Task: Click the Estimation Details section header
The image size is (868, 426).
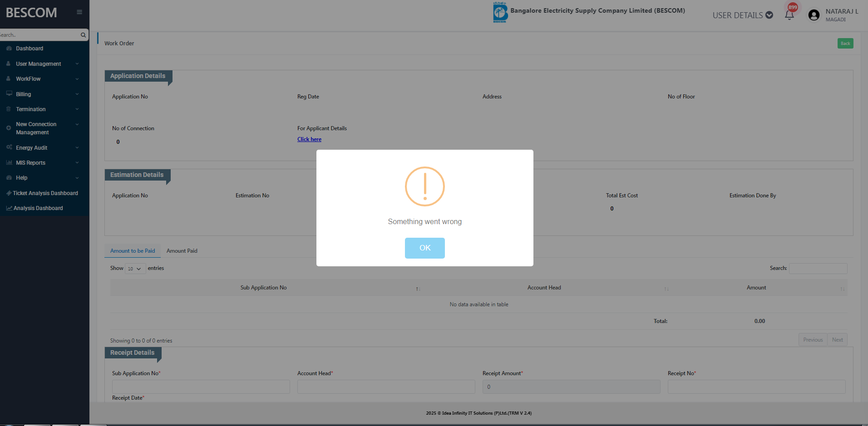Action: 137,175
